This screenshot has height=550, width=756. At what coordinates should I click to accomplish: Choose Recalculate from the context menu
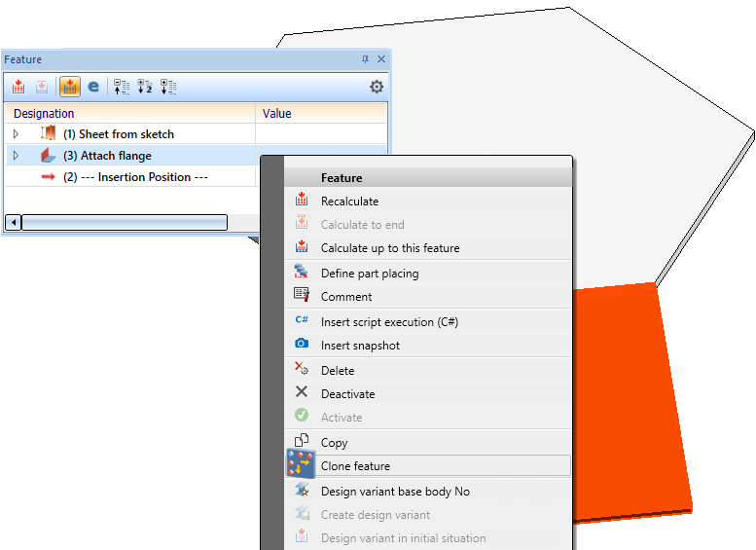(428, 202)
